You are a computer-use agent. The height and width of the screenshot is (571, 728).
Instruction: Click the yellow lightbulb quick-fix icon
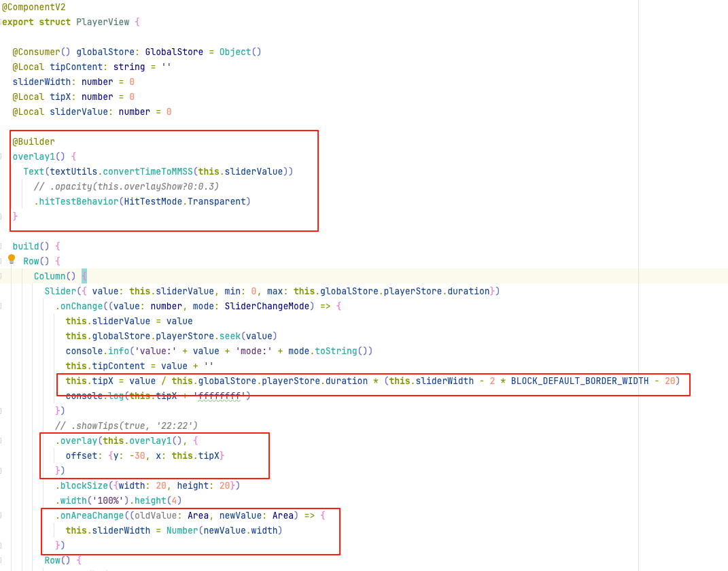(11, 259)
